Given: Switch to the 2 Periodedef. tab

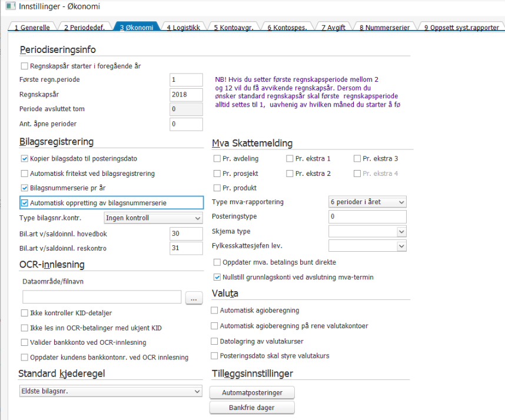Looking at the screenshot, I should [84, 28].
